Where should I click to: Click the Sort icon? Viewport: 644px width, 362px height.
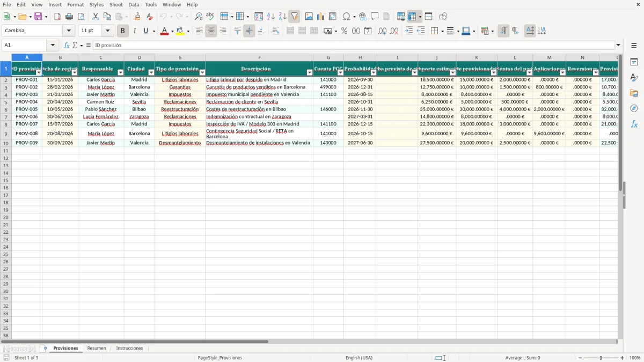(259, 17)
